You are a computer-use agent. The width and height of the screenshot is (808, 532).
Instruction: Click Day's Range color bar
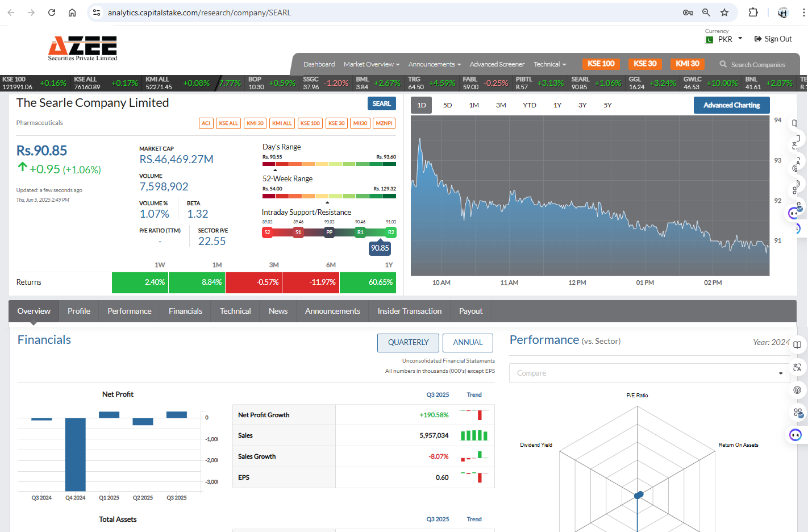329,164
